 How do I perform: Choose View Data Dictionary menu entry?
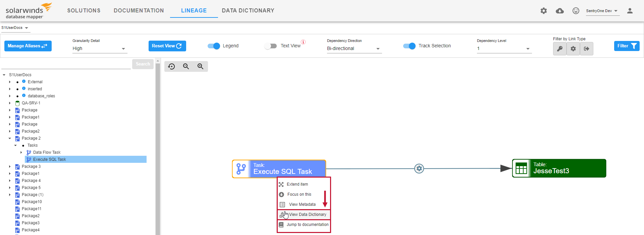pyautogui.click(x=304, y=215)
